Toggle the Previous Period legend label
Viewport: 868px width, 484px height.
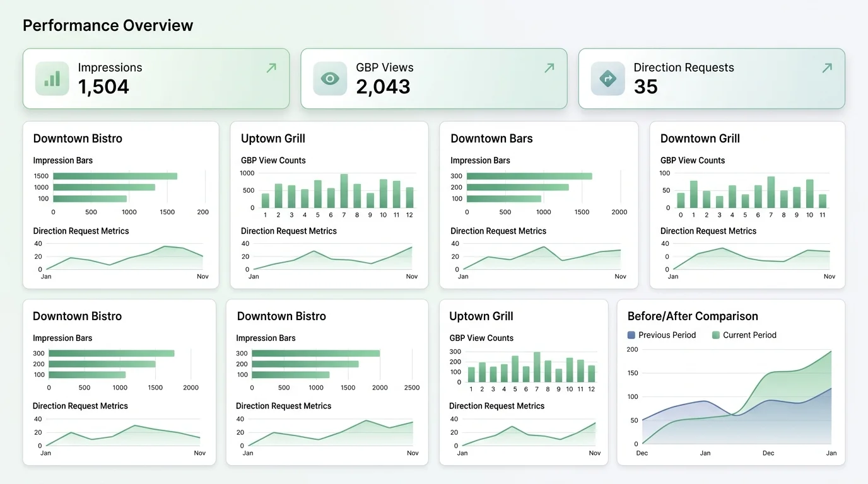[667, 335]
